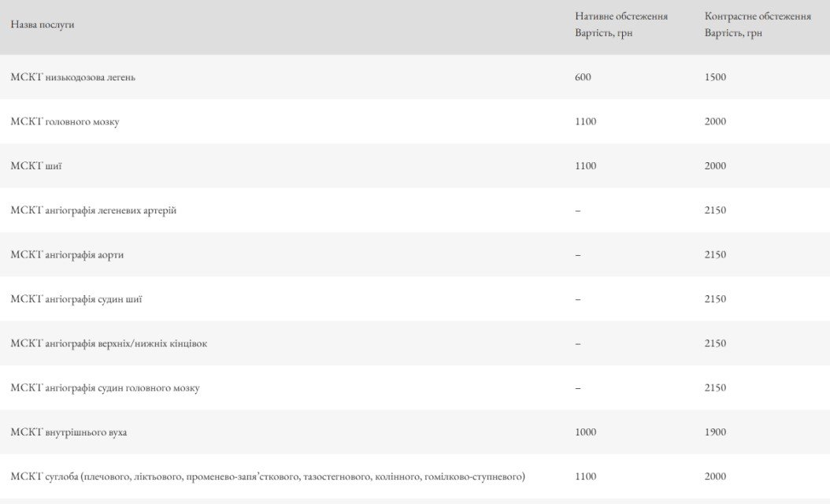The width and height of the screenshot is (830, 504).
Task: Click 2150 price for 'ангіографія судин головного мозку'
Action: pyautogui.click(x=715, y=387)
